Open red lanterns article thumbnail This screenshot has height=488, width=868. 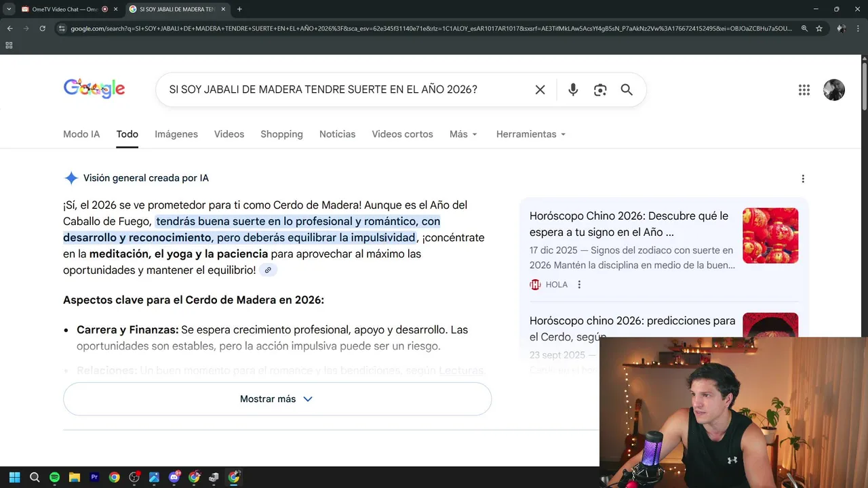coord(770,235)
